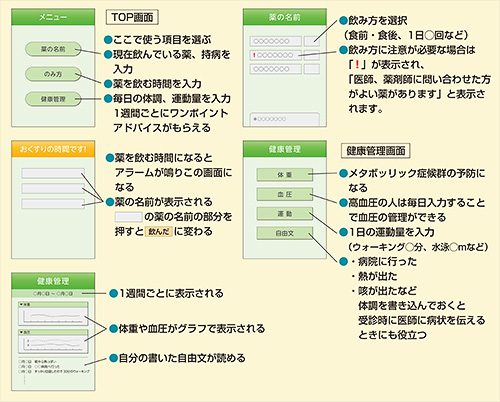The image size is (500, 402).
Task: Tap the first medicine bar in alarm screen
Action: (53, 173)
